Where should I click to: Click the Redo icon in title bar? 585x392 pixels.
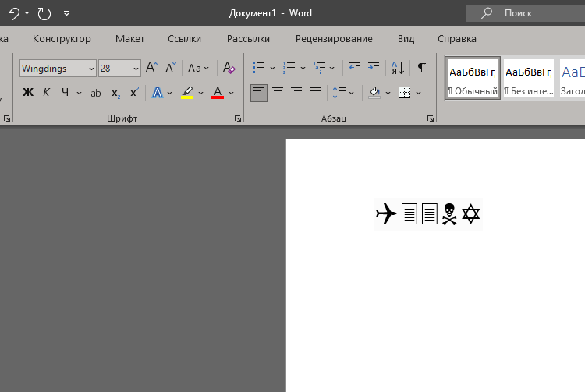coord(44,13)
